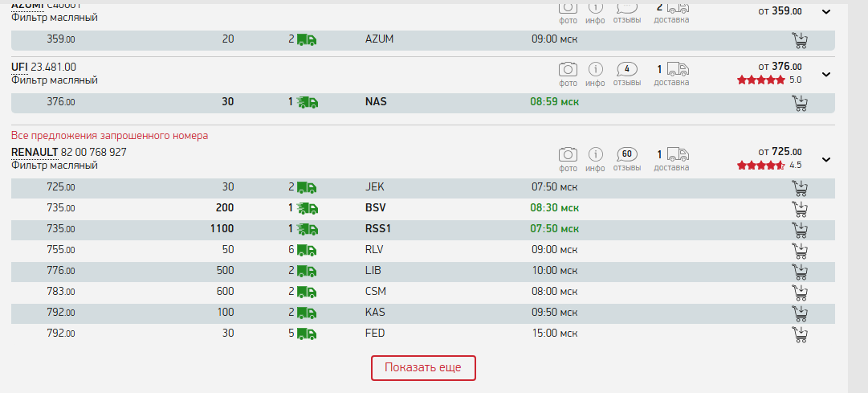Add the JEK 725.00 offer to cart
The width and height of the screenshot is (868, 393).
tap(800, 188)
